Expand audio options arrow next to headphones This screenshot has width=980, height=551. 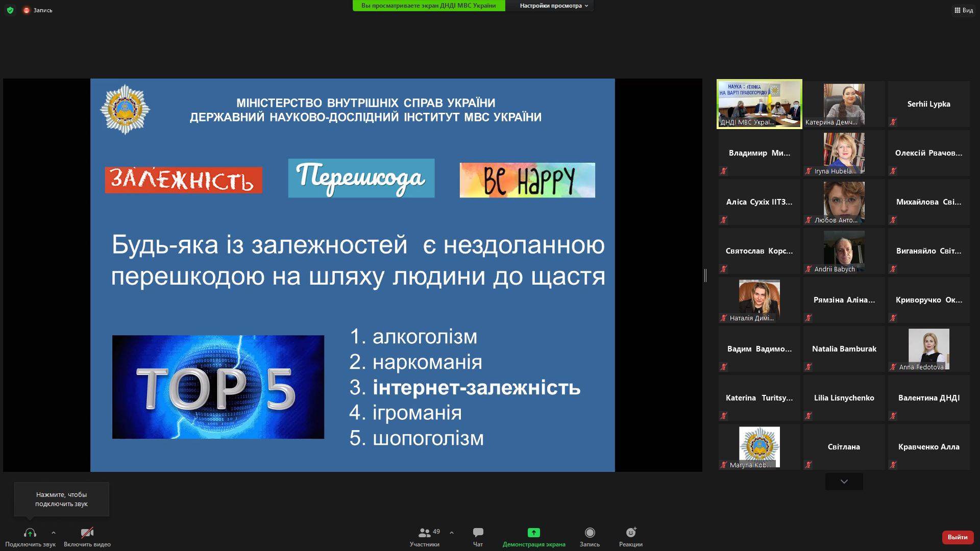pyautogui.click(x=54, y=533)
